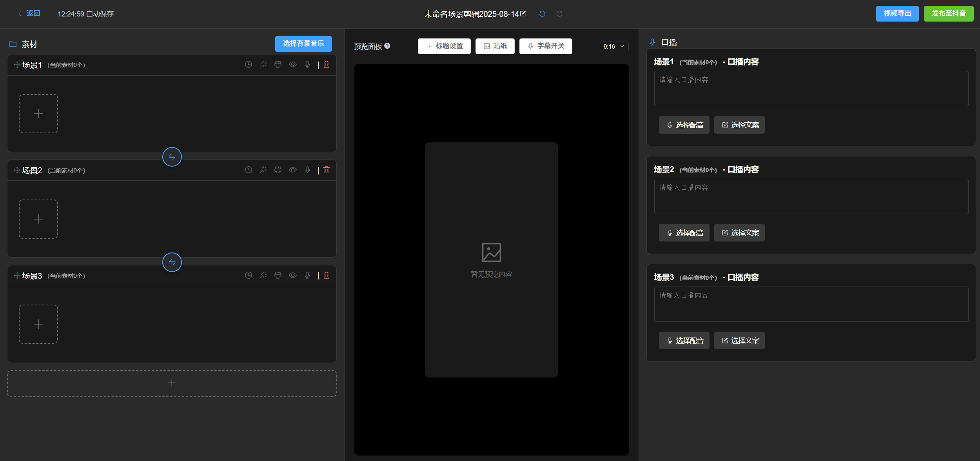Open 选择配音 voice selector for 场景1
This screenshot has width=980, height=461.
(684, 125)
